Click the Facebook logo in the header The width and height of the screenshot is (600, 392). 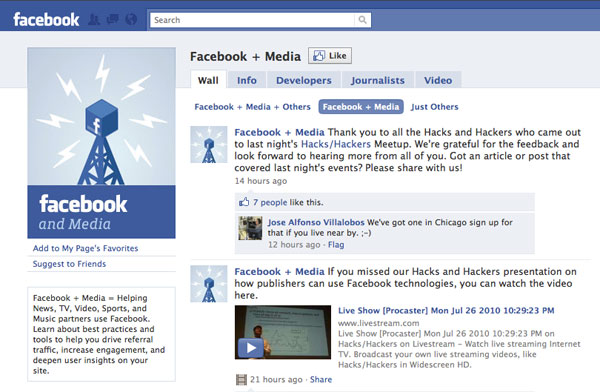click(x=46, y=20)
